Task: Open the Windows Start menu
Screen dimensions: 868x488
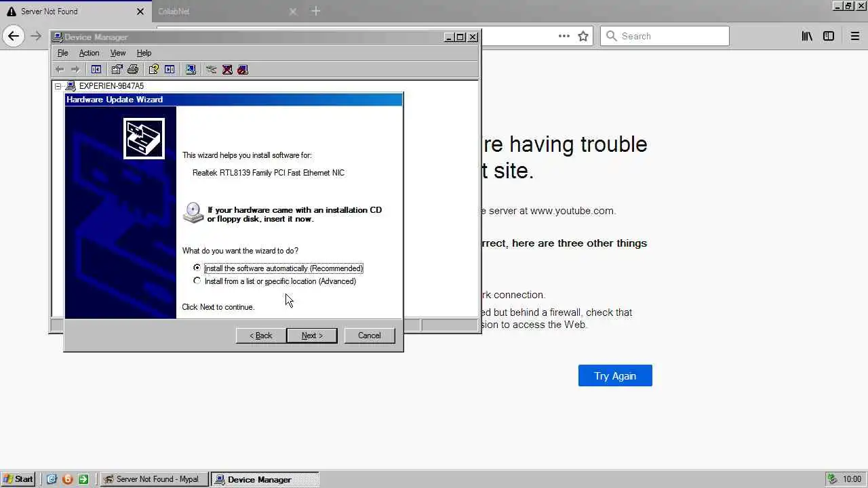Action: click(18, 479)
